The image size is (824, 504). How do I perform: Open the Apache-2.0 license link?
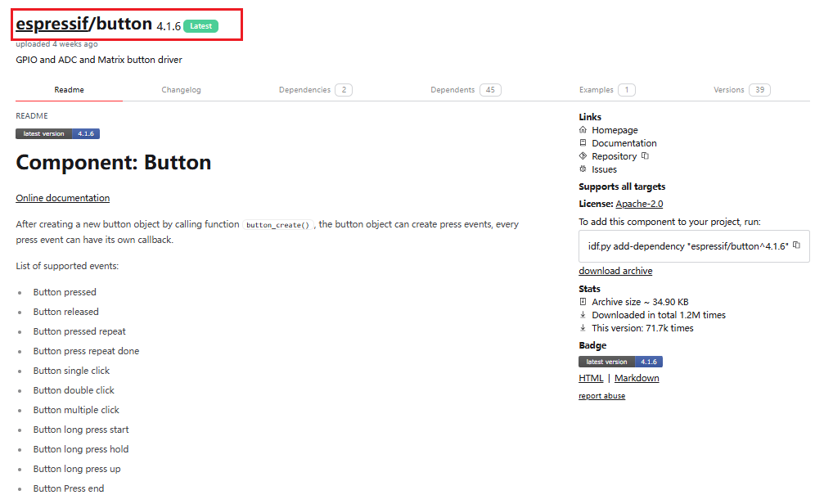[x=639, y=204]
